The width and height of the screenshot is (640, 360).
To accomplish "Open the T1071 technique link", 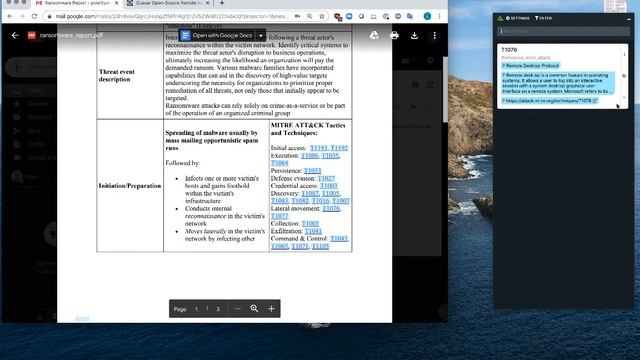I will click(x=300, y=246).
